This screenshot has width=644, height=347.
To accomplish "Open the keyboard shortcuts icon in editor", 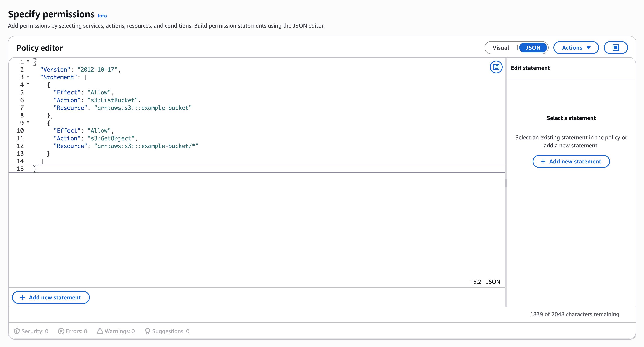I will click(x=496, y=67).
